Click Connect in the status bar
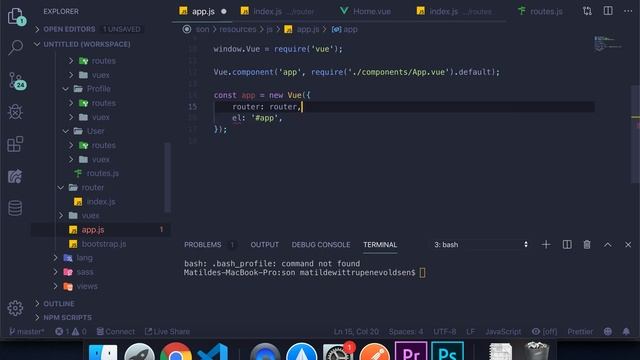 (x=116, y=331)
